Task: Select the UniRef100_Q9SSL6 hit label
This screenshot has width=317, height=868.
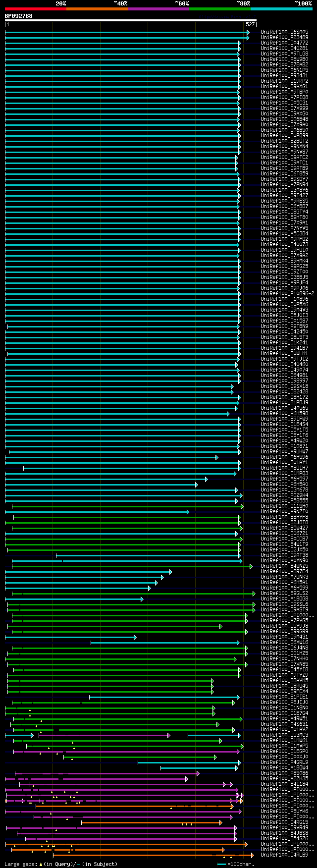Action: (284, 604)
